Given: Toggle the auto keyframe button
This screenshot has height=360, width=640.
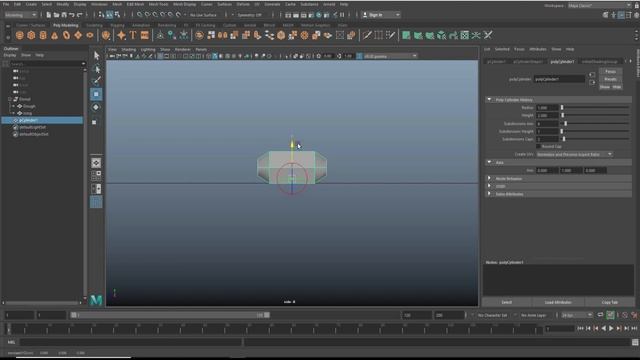Looking at the screenshot, I should tap(610, 315).
